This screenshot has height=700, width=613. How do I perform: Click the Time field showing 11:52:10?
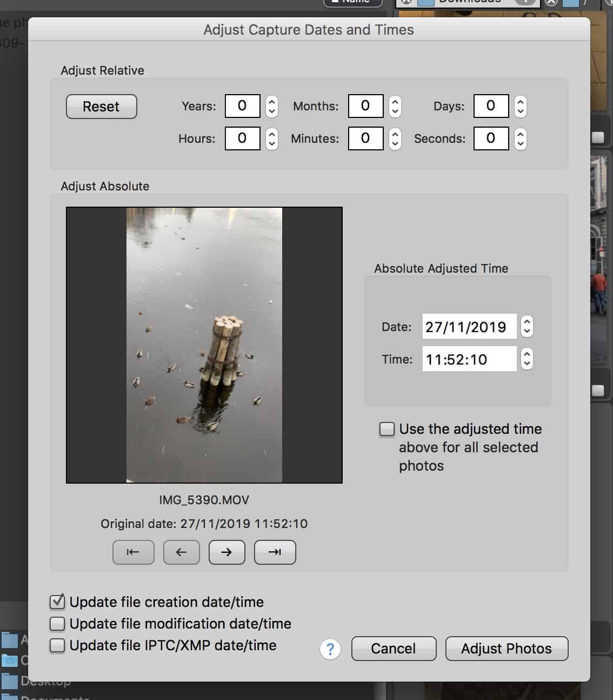pos(468,359)
